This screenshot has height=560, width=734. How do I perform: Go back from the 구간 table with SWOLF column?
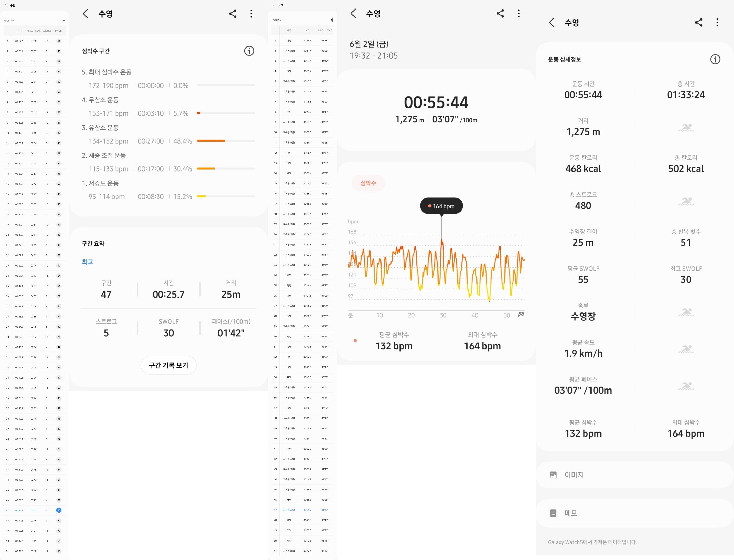(5, 5)
